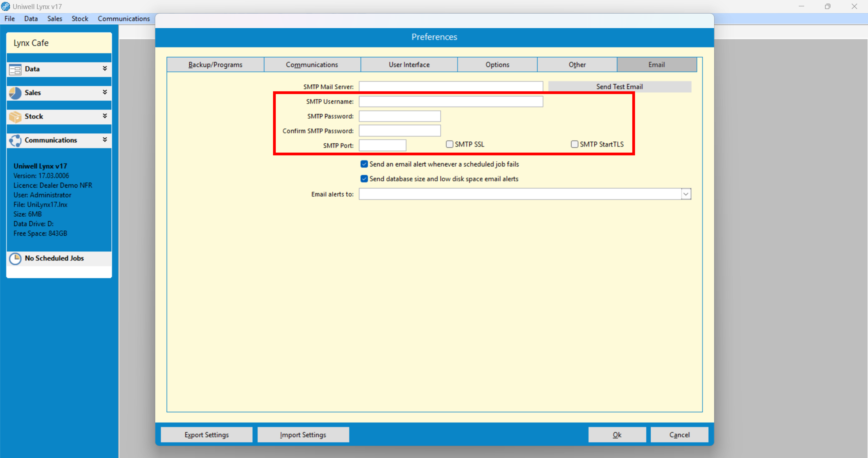Switch to the Backup/Programs tab
Image resolution: width=868 pixels, height=458 pixels.
pos(215,65)
